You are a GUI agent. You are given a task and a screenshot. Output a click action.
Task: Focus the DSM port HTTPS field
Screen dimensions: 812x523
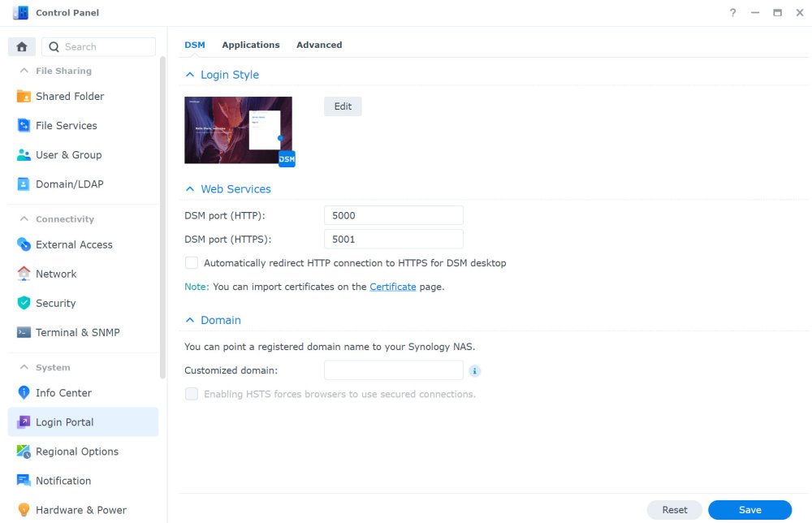(x=394, y=240)
